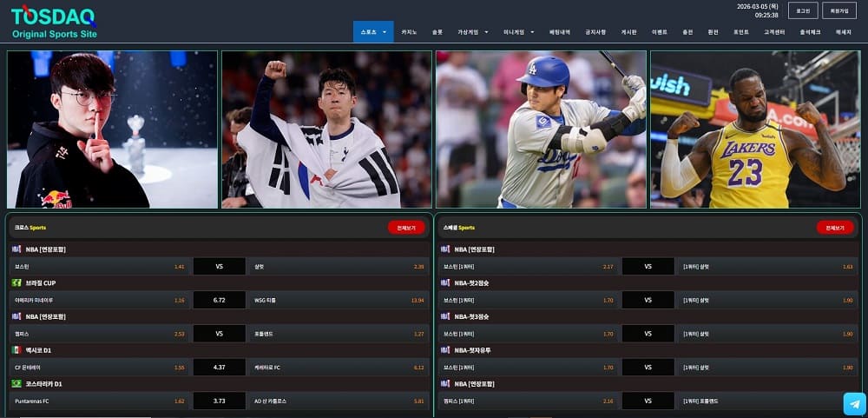Click the 회원가입 button

pyautogui.click(x=839, y=11)
